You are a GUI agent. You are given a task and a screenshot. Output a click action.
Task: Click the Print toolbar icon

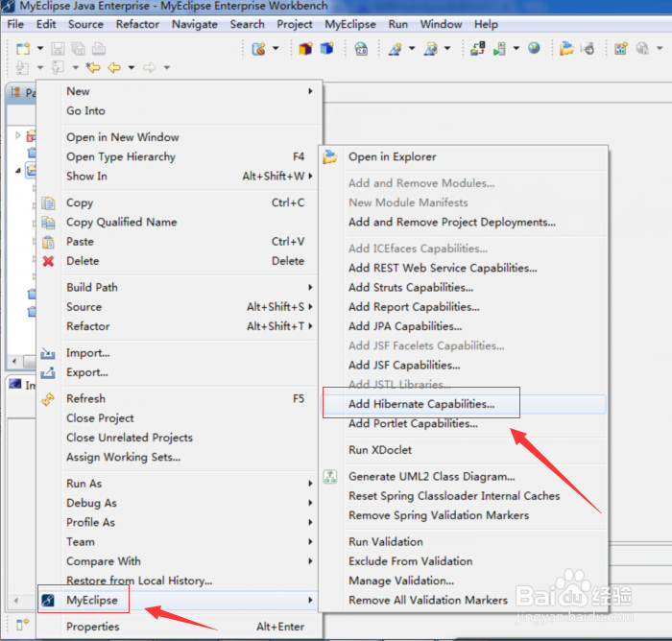(x=99, y=48)
